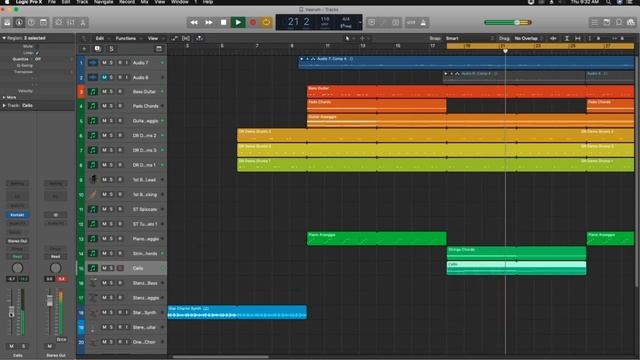Open the Mix menu
Screen dimensions: 640x360
[x=144, y=2]
